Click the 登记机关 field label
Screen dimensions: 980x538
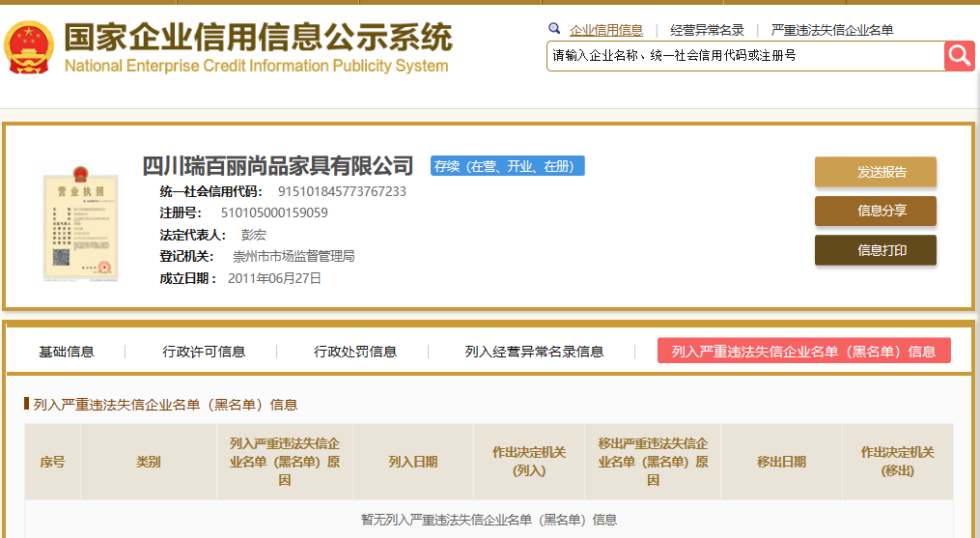coord(187,257)
